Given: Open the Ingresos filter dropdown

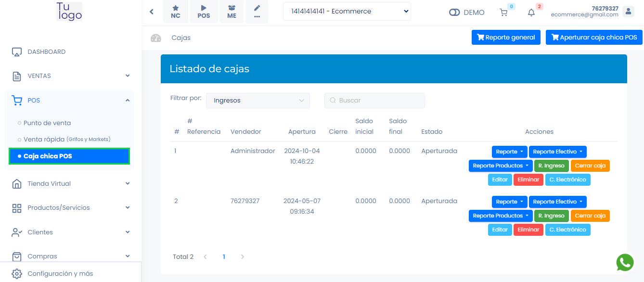Looking at the screenshot, I should coord(258,100).
